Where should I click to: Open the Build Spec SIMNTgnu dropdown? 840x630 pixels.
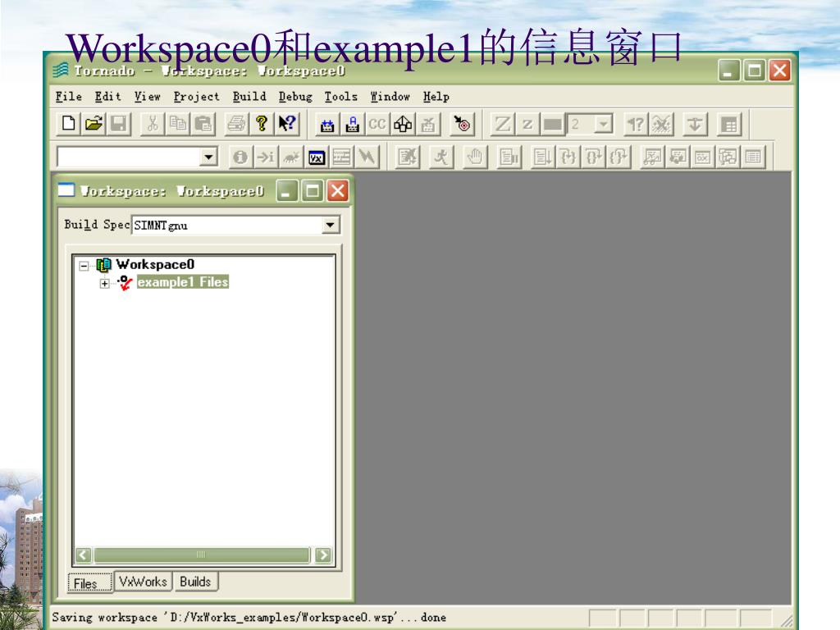click(x=330, y=225)
